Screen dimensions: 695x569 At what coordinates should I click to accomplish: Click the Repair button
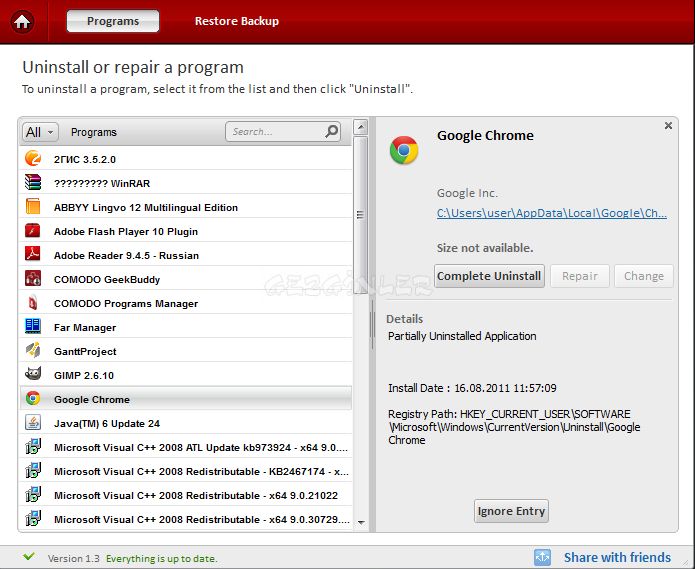(580, 276)
